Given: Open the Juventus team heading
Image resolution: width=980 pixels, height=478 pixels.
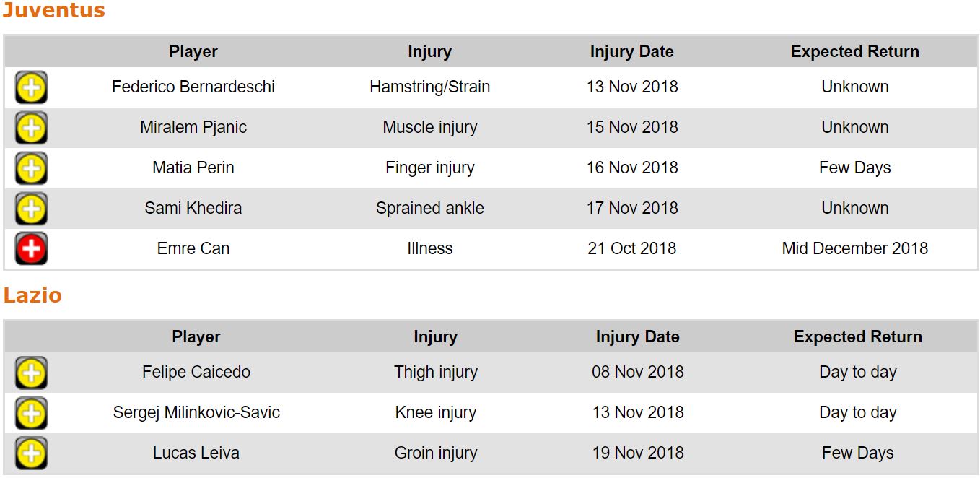Looking at the screenshot, I should (x=54, y=11).
